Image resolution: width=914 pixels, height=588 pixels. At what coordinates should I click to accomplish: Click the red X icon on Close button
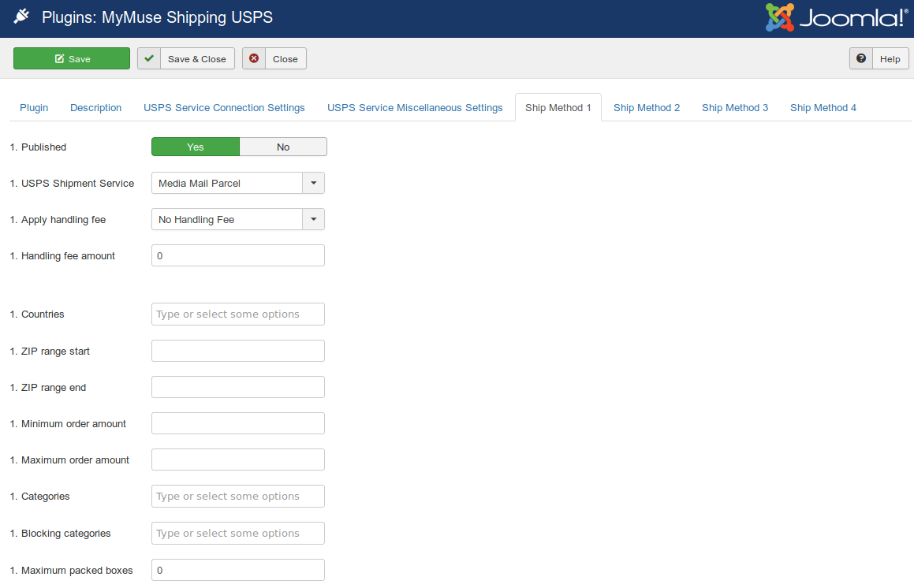tap(254, 58)
